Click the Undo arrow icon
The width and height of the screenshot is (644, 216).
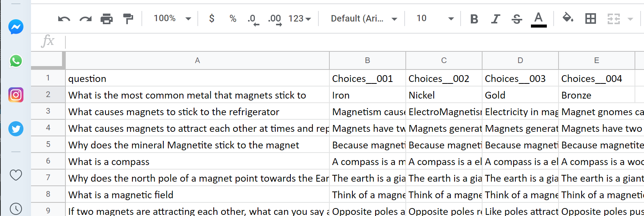(64, 19)
